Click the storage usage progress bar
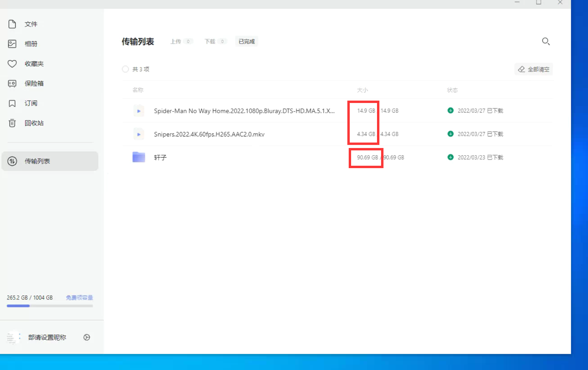The image size is (588, 370). coord(50,306)
